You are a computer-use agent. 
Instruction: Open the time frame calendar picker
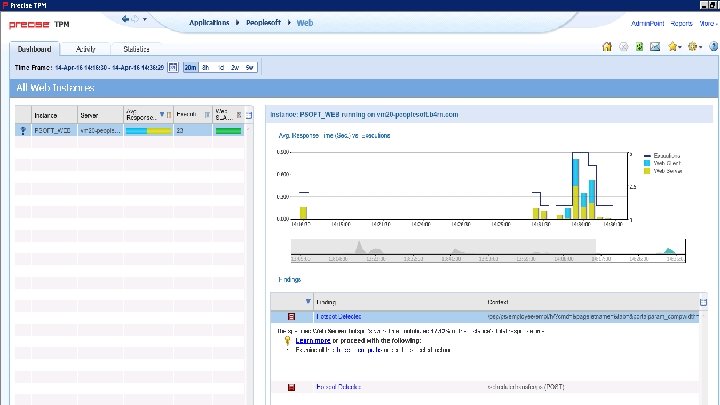pos(173,68)
